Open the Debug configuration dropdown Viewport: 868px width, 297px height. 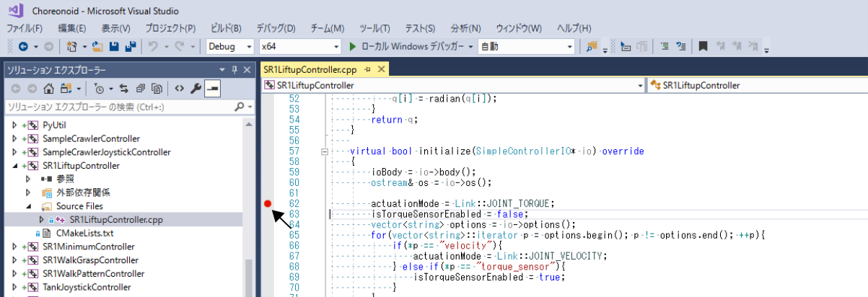point(229,47)
